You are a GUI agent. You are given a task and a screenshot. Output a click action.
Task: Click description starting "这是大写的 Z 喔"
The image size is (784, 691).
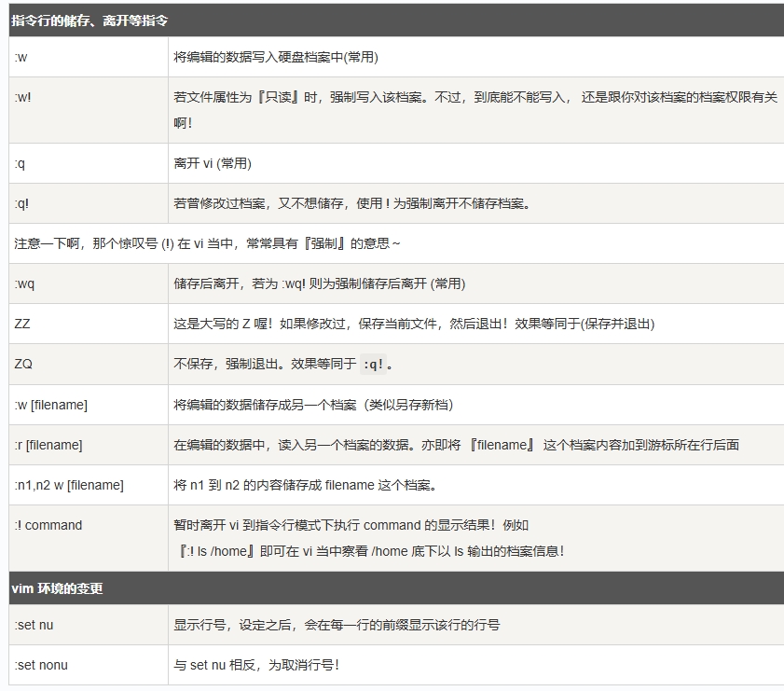click(414, 324)
